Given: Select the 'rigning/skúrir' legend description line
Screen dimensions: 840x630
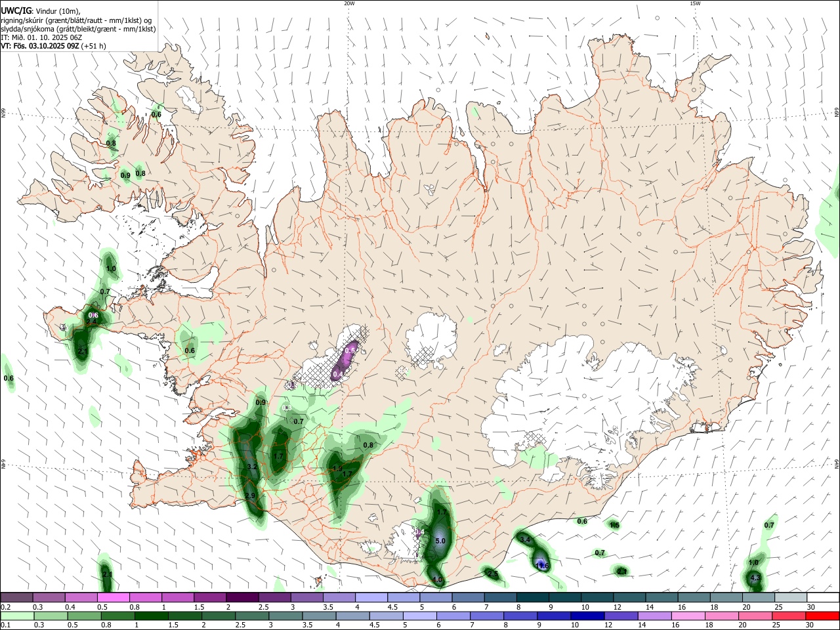Looking at the screenshot, I should tap(76, 20).
